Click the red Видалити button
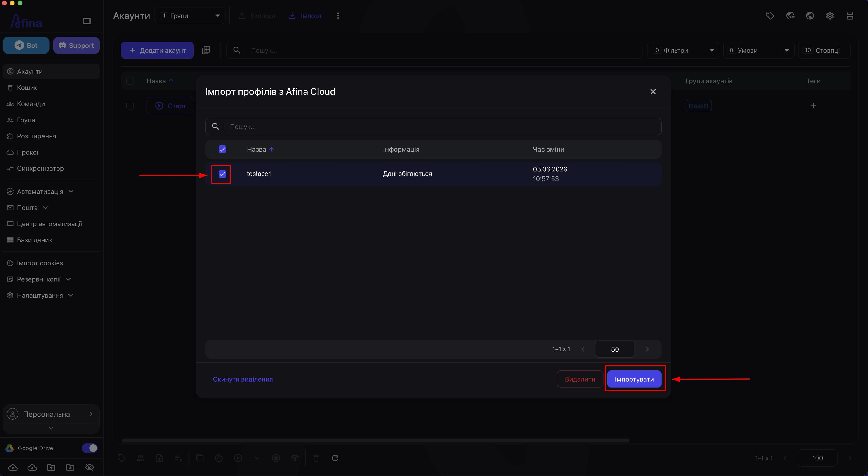 [x=580, y=379]
